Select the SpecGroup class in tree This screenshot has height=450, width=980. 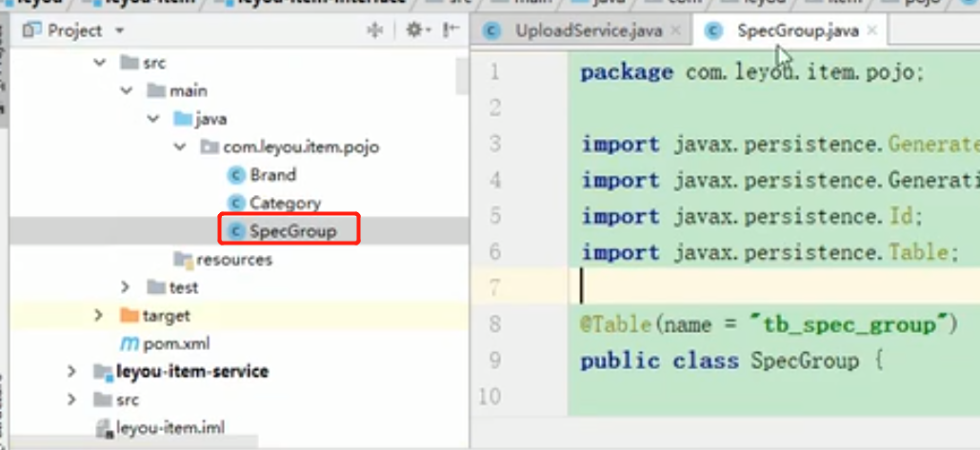[292, 231]
